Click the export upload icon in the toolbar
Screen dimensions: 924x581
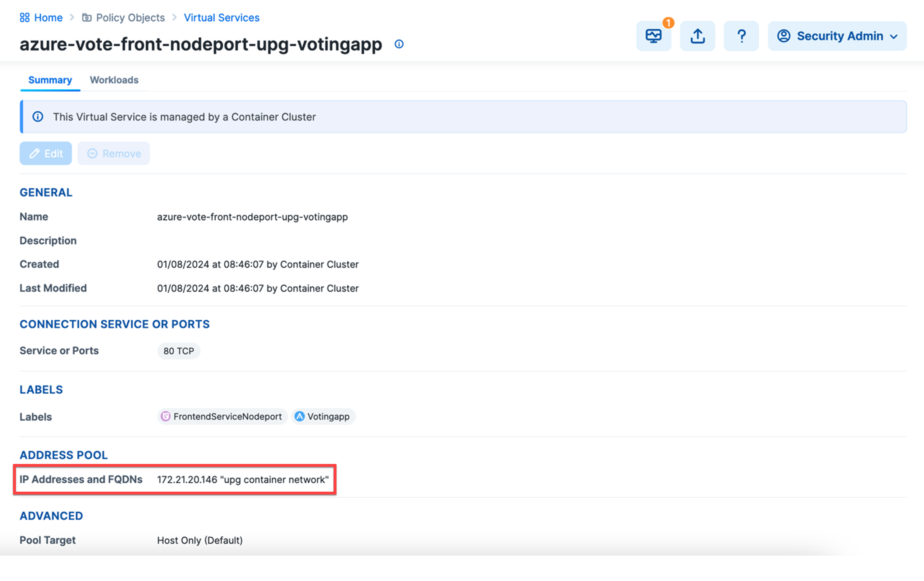pyautogui.click(x=697, y=36)
